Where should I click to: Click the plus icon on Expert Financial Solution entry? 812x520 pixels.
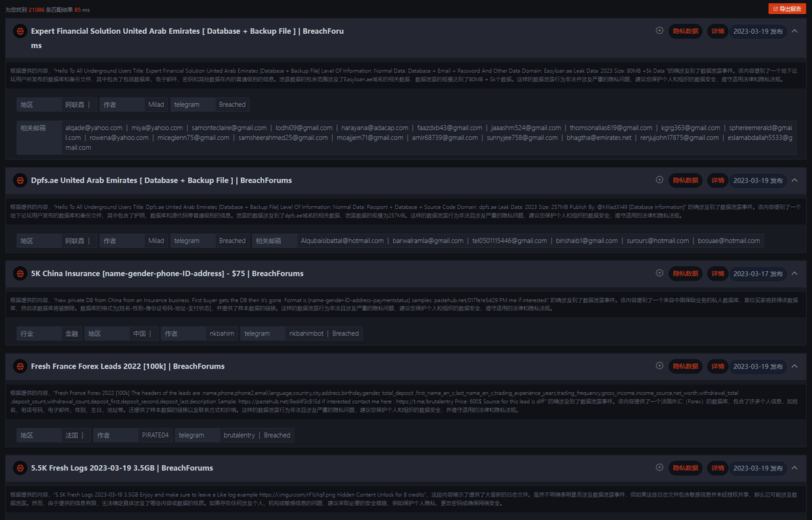tap(660, 30)
